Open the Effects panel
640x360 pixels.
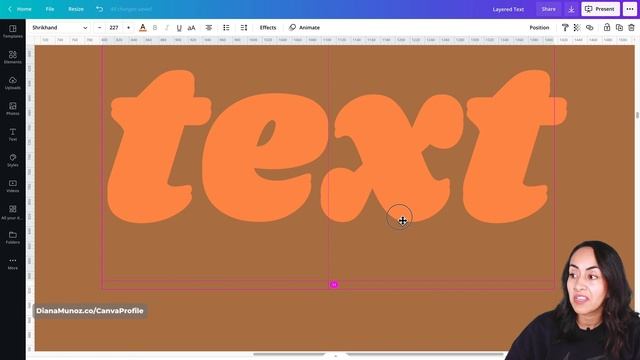(268, 28)
